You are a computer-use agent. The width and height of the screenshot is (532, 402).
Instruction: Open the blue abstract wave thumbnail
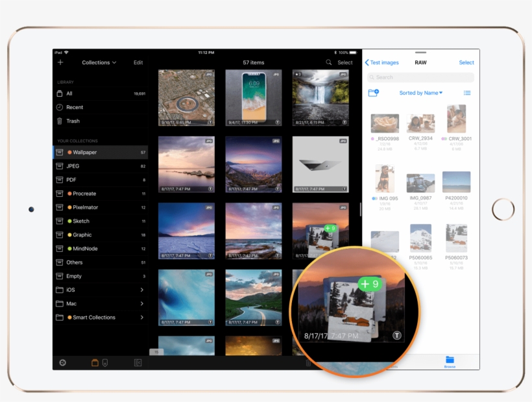[x=186, y=297]
